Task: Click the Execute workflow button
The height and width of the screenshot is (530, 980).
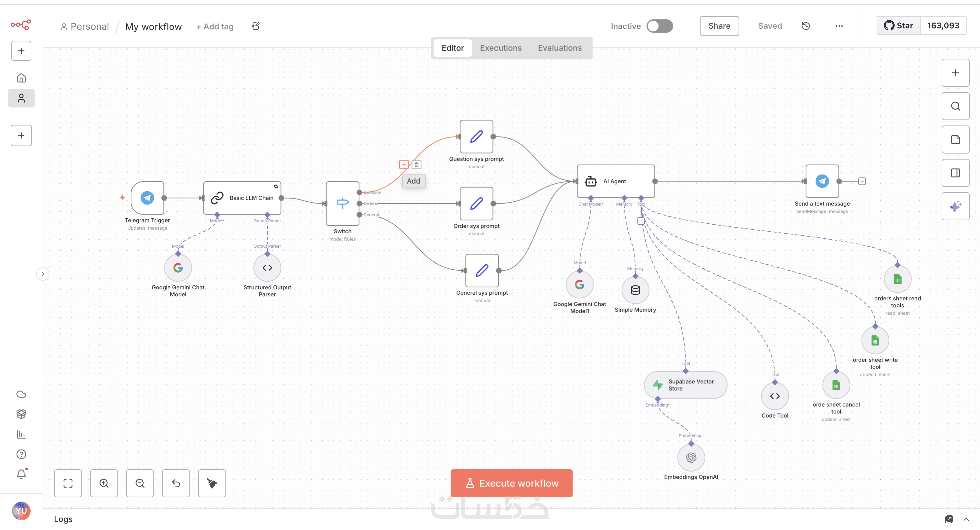Action: 511,483
